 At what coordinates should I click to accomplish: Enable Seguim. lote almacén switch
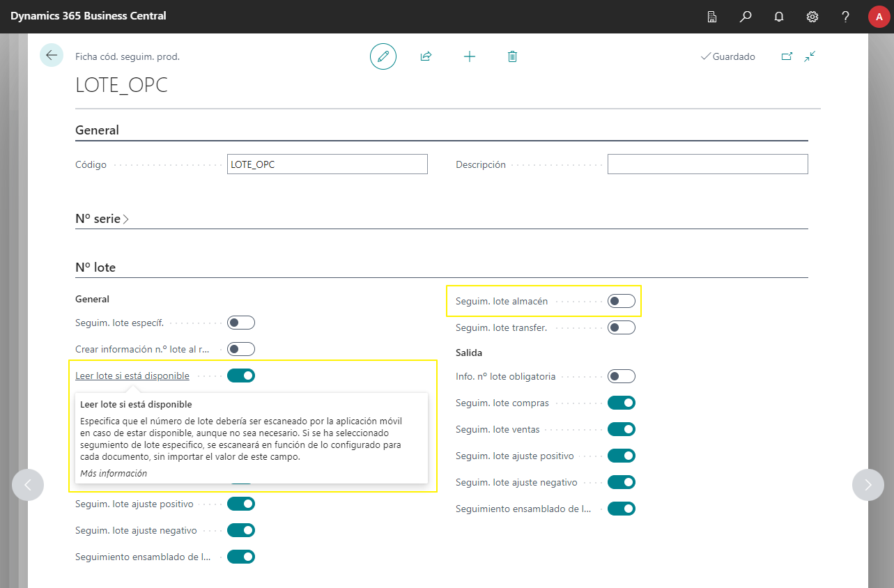(x=622, y=301)
